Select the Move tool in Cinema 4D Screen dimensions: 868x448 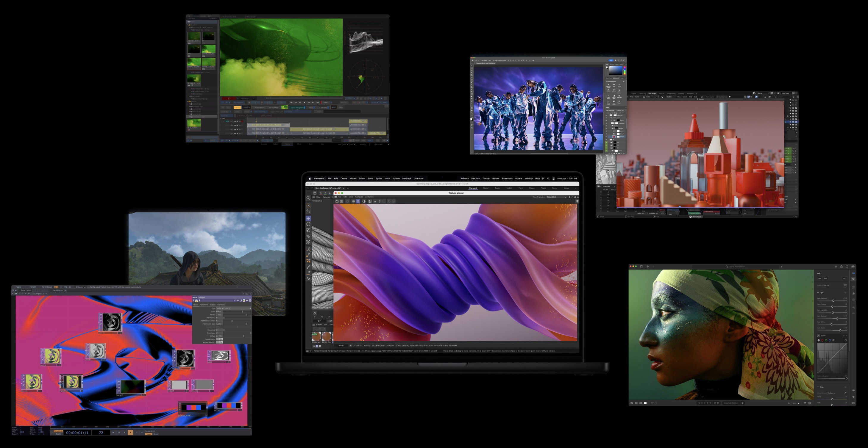tap(308, 218)
